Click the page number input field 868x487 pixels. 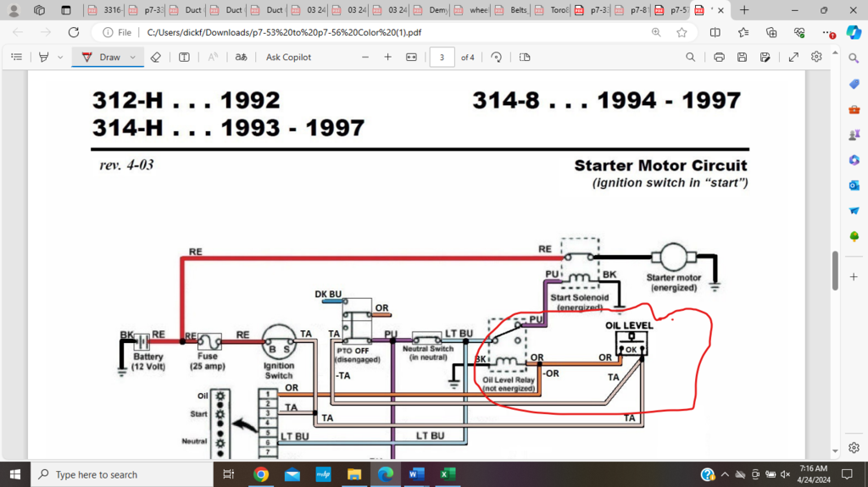[442, 57]
